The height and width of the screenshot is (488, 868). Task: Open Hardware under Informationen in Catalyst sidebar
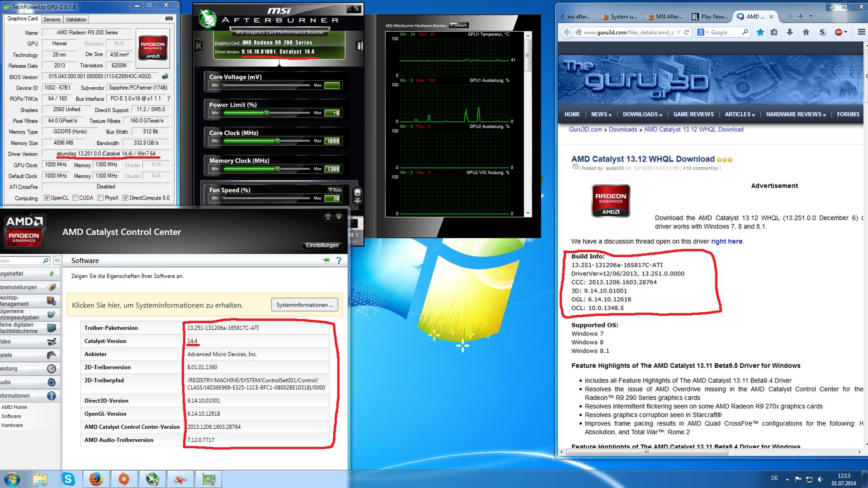pyautogui.click(x=12, y=425)
